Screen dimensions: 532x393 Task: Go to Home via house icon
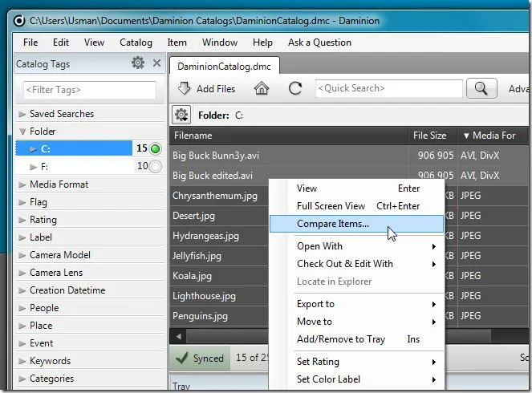(262, 88)
